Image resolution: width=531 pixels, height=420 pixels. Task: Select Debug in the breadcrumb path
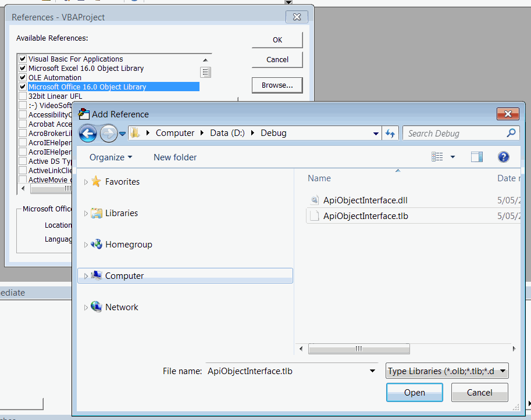pyautogui.click(x=273, y=133)
